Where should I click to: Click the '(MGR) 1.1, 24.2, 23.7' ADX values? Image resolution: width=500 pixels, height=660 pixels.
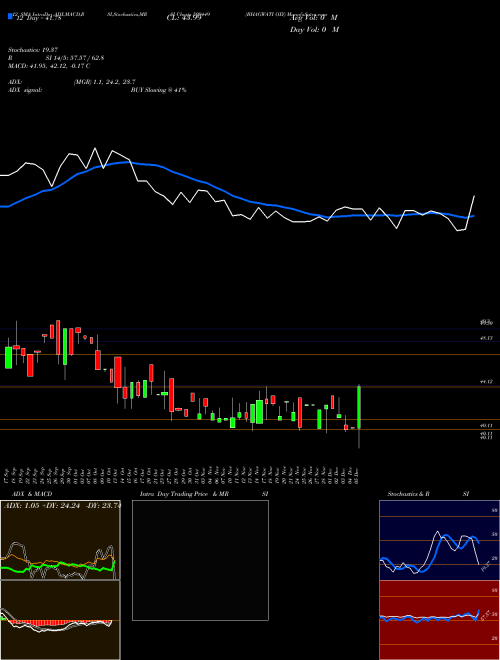[x=104, y=82]
